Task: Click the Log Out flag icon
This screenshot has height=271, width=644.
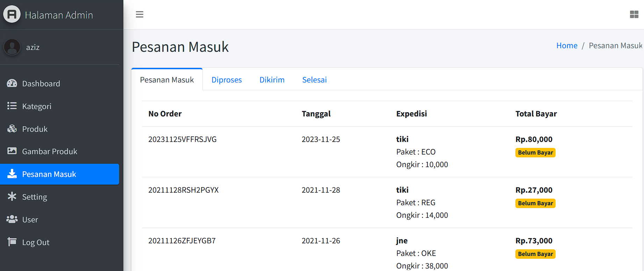Action: click(x=12, y=242)
